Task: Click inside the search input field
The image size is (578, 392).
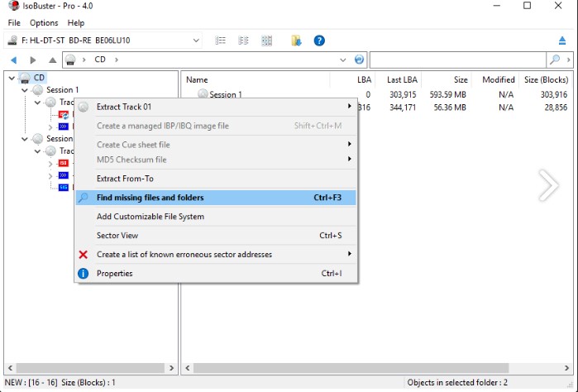Action: click(x=458, y=60)
